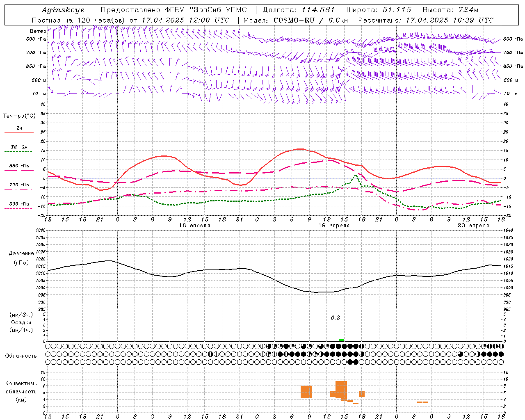This screenshot has height=420, width=525.
Task: Select the text Предоставлено ФГБУ "ЗапСиб УГМС"
Action: 176,10
